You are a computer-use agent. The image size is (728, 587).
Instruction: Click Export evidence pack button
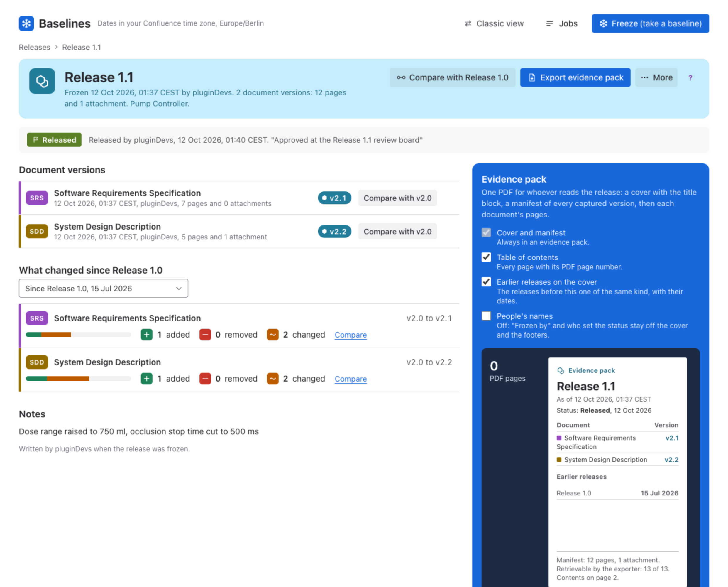pos(575,78)
